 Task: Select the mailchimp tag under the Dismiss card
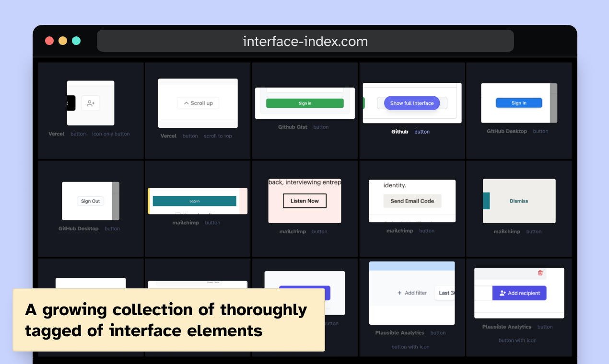pos(507,232)
